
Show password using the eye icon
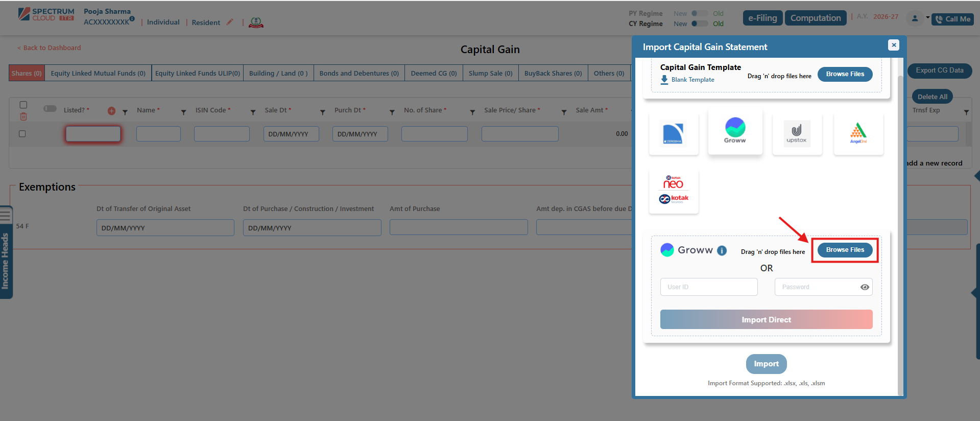click(x=865, y=287)
